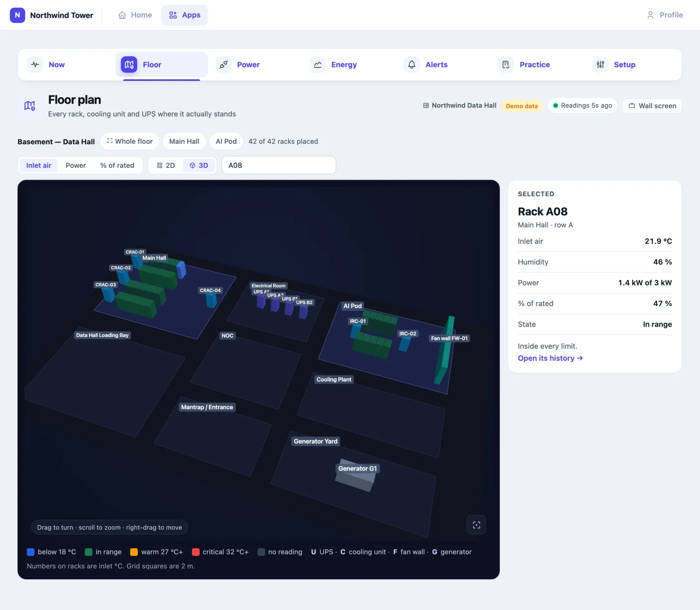
Task: Open the Alerts tab bell icon
Action: click(412, 65)
